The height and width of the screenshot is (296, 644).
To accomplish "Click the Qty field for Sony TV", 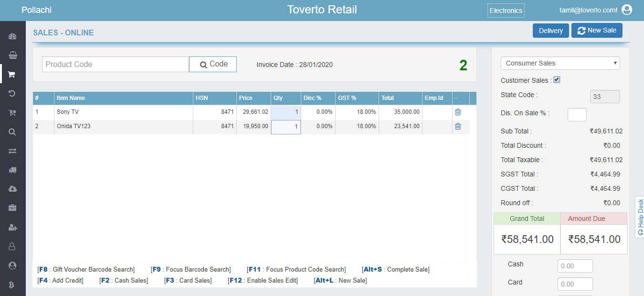I will (285, 112).
